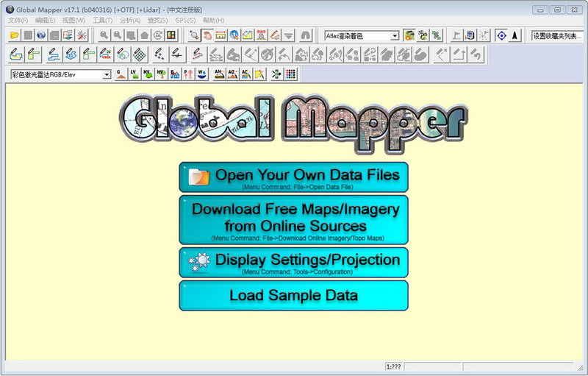Click the High Vegetation (HV) classify icon
Screen dimensions: 588x376
pos(161,74)
